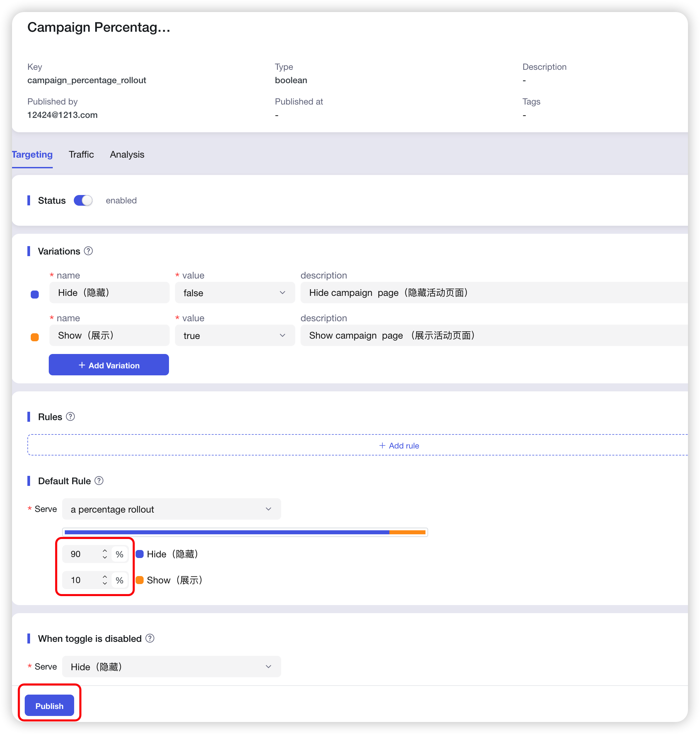Click blue color square of Hide variation row
Viewport: 700px width, 734px height.
[x=35, y=295]
